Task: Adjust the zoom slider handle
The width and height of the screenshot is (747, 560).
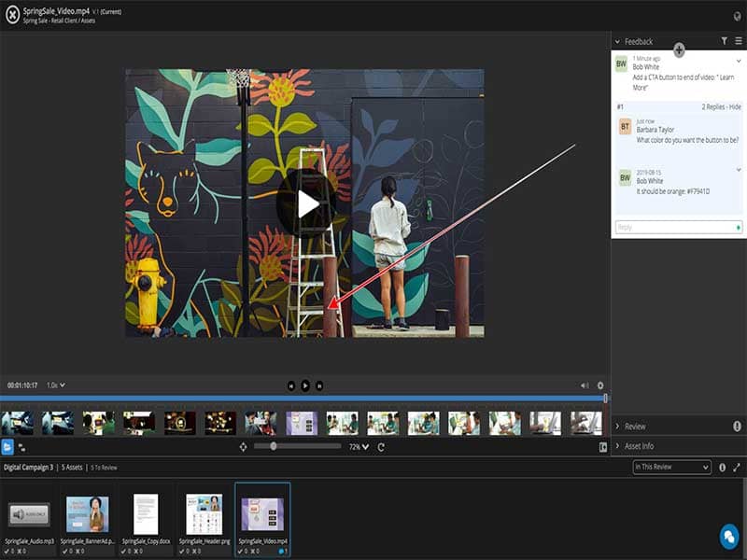Action: tap(273, 447)
